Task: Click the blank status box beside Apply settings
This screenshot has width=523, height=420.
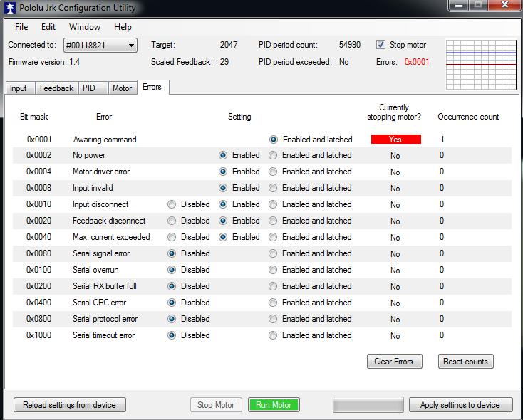Action: pos(368,405)
